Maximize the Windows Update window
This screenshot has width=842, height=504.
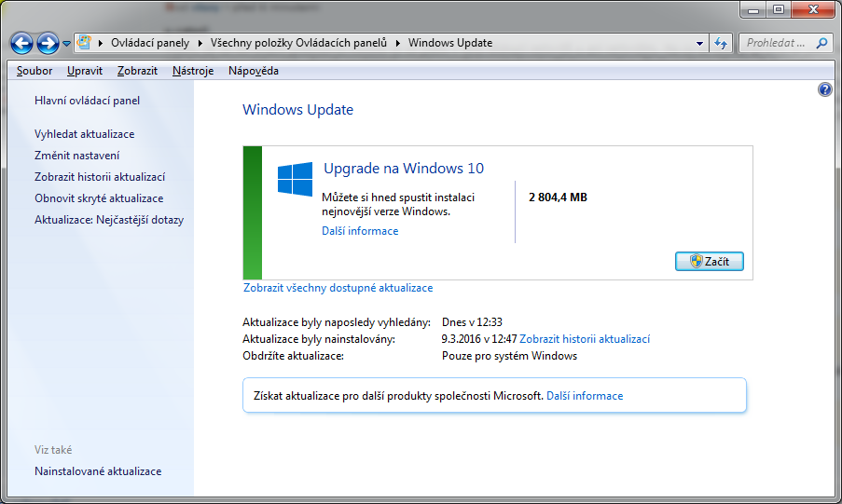[778, 9]
